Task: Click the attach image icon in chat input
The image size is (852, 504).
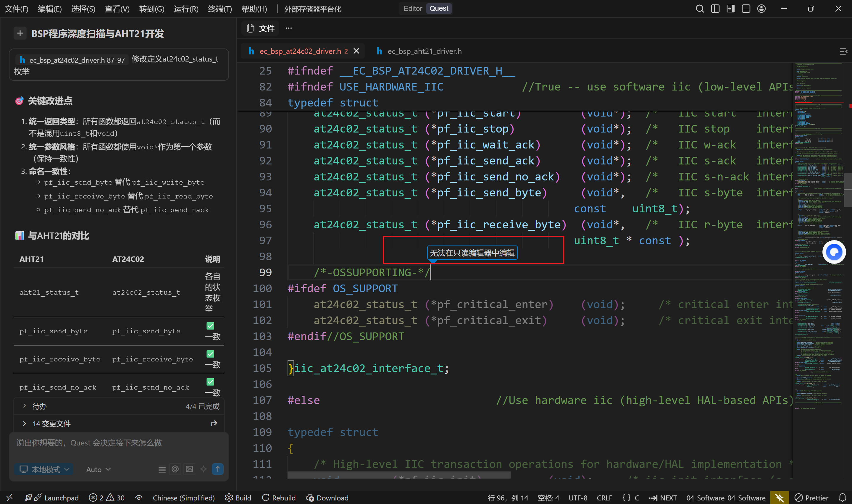Action: [x=189, y=469]
